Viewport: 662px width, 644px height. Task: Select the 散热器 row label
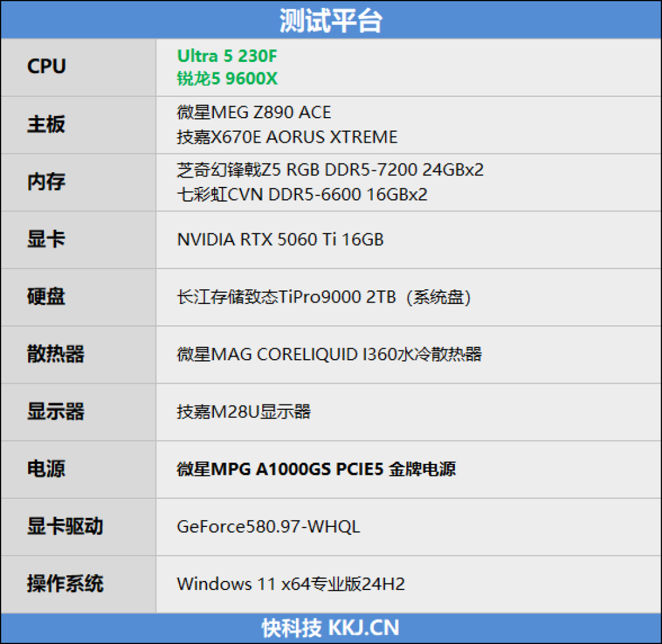56,354
